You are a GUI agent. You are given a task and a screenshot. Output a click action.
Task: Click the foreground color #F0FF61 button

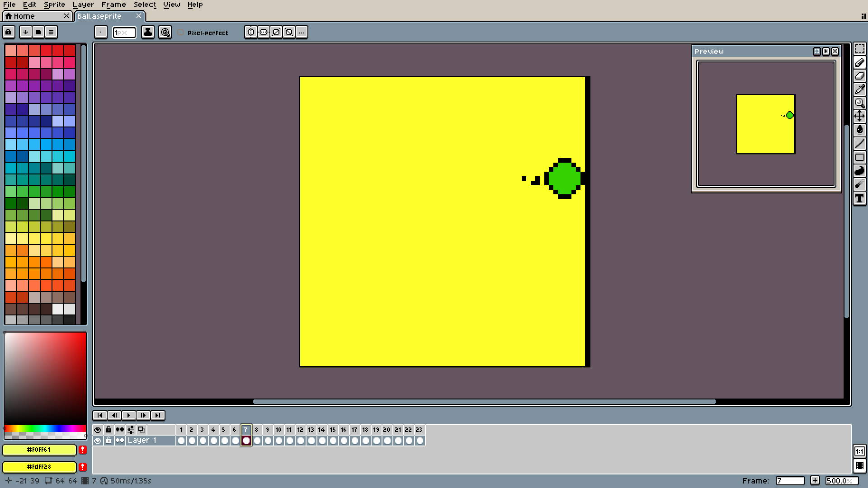pyautogui.click(x=39, y=450)
